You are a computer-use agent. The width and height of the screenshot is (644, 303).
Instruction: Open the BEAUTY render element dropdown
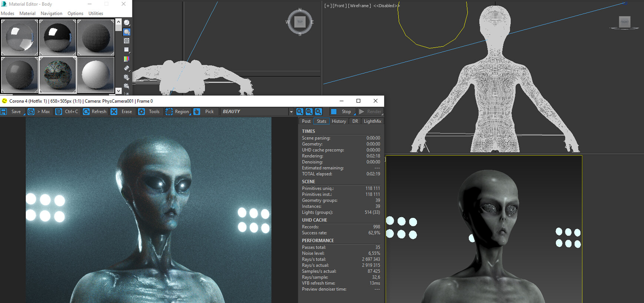[291, 111]
